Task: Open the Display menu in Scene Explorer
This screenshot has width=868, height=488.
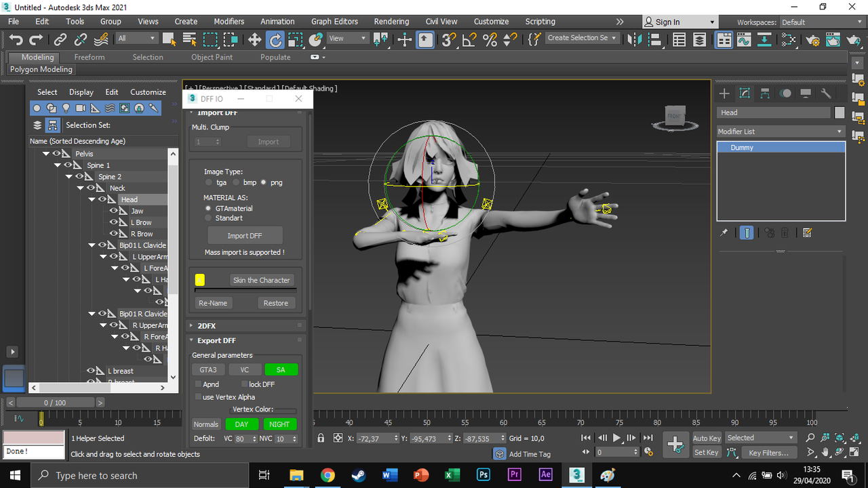Action: coord(81,92)
